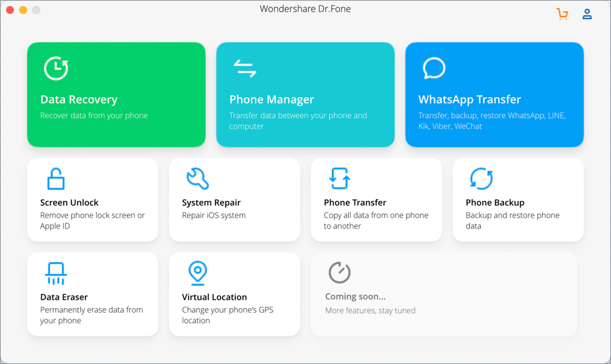Click the Wondershare Dr.Fone window title
611x364 pixels.
(x=305, y=9)
